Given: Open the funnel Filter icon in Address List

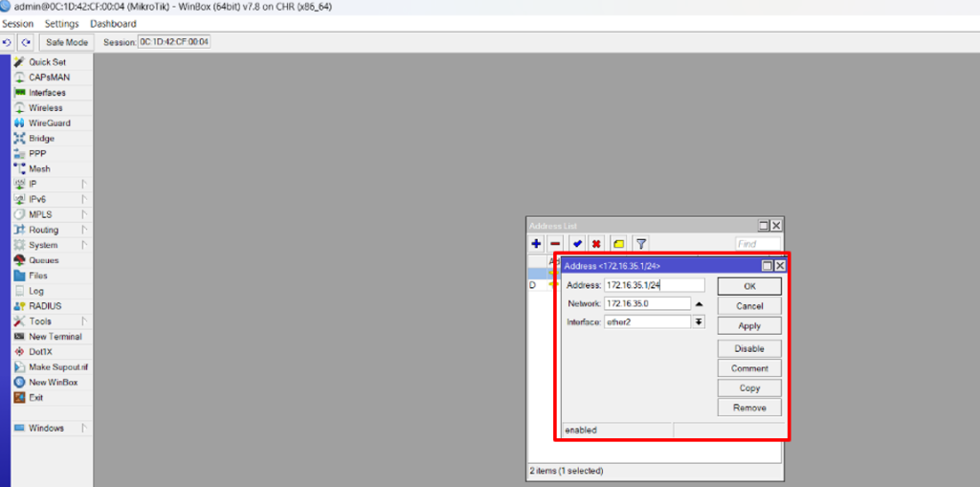Looking at the screenshot, I should point(641,244).
